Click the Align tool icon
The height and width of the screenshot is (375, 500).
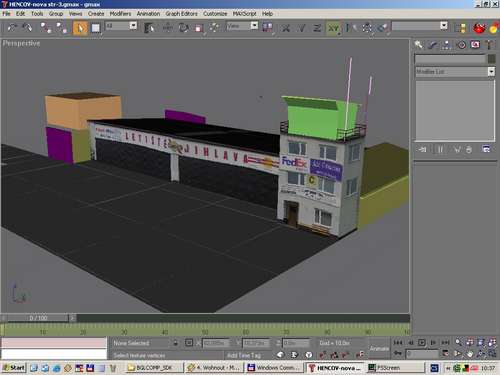click(x=383, y=27)
